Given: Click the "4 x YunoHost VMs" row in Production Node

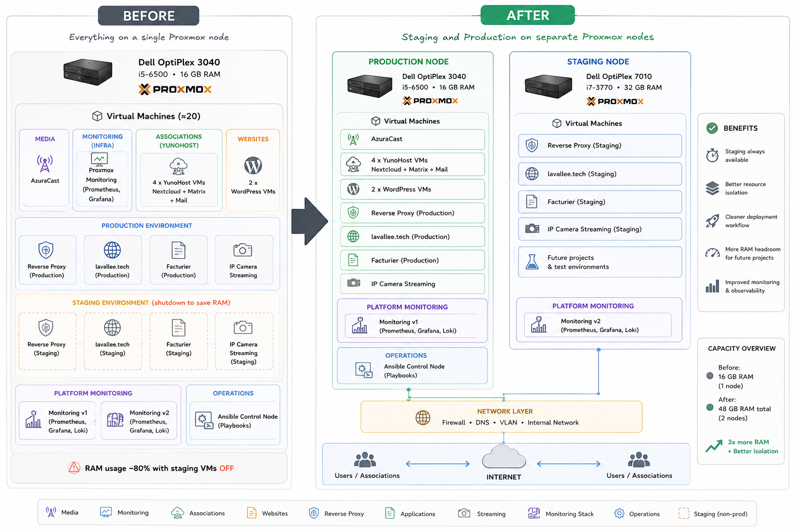Looking at the screenshot, I should coord(413,165).
